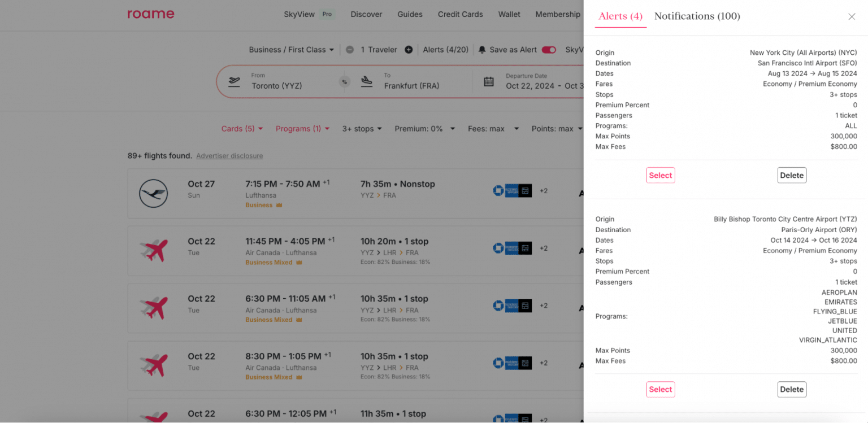Click the Pro badge next to SkyView
Viewport: 868px width, 423px height.
(x=327, y=14)
